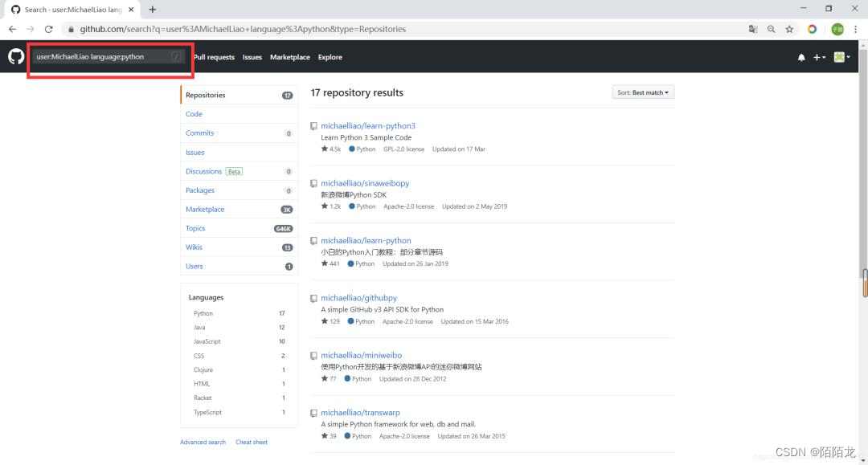This screenshot has height=465, width=868.
Task: Select the GitHub Search browser tab
Action: [72, 10]
